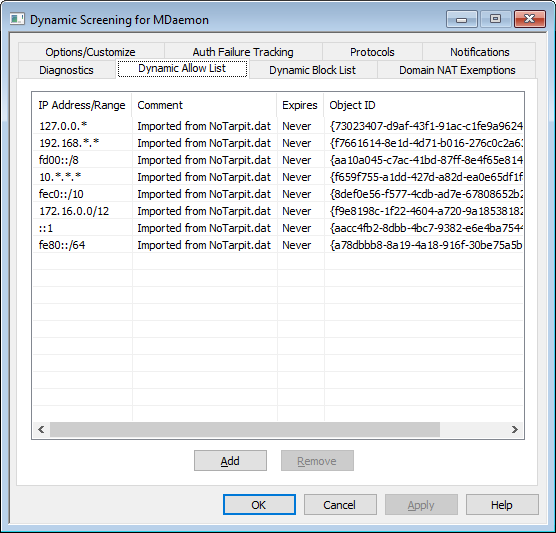Click Object ID starting with {f7661614
556x533 pixels.
point(426,143)
